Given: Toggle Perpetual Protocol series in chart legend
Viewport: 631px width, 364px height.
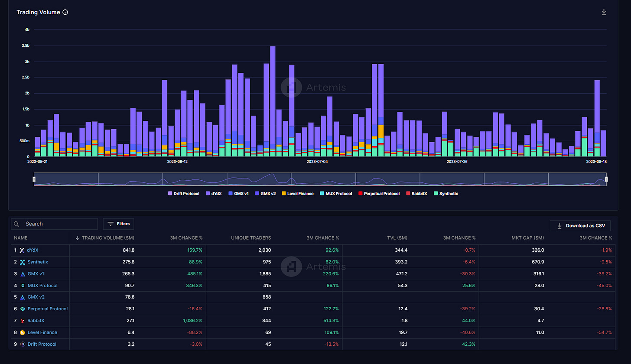Looking at the screenshot, I should (379, 194).
